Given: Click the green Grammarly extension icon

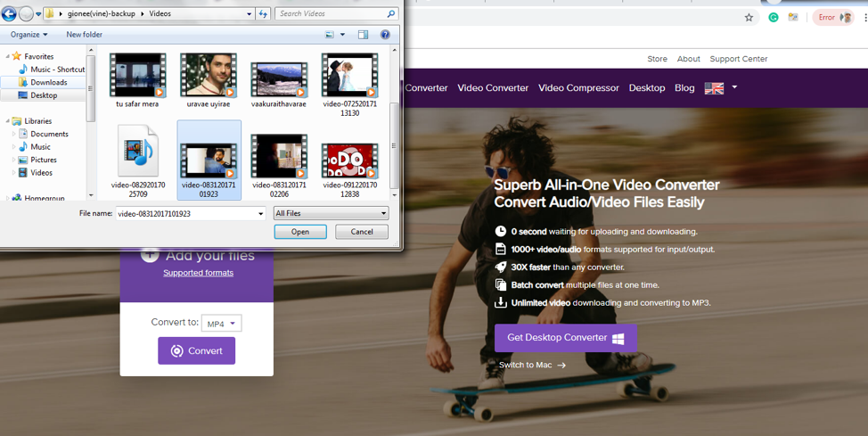Looking at the screenshot, I should pyautogui.click(x=774, y=18).
